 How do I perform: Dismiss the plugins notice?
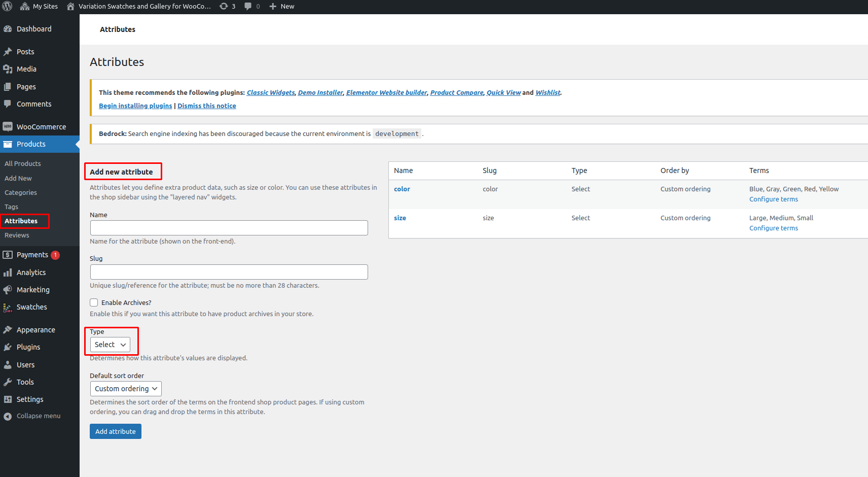[x=206, y=106]
